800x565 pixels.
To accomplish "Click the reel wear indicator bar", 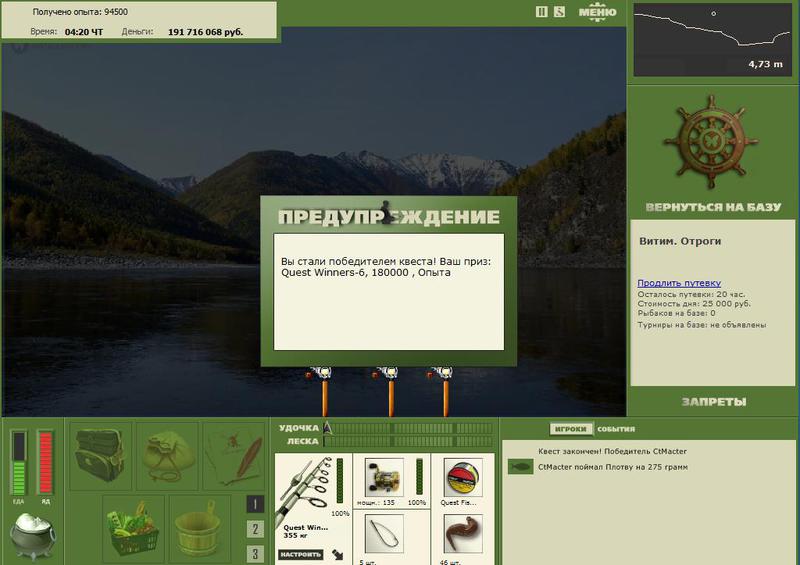I will pos(419,476).
